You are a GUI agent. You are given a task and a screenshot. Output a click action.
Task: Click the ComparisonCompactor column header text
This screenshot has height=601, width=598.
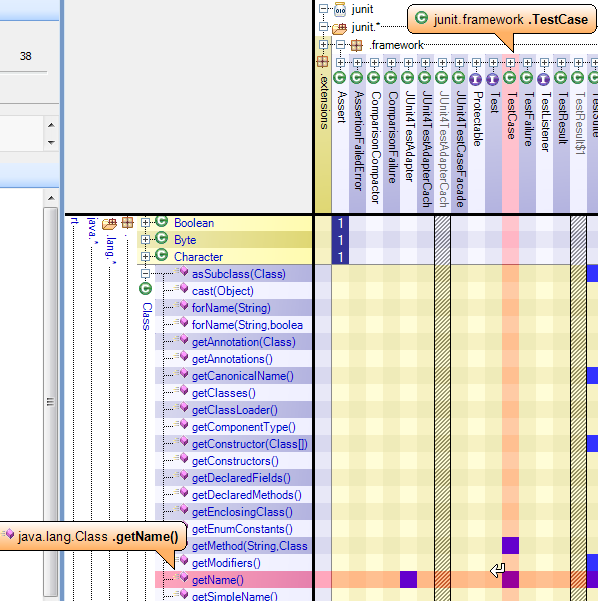(376, 147)
